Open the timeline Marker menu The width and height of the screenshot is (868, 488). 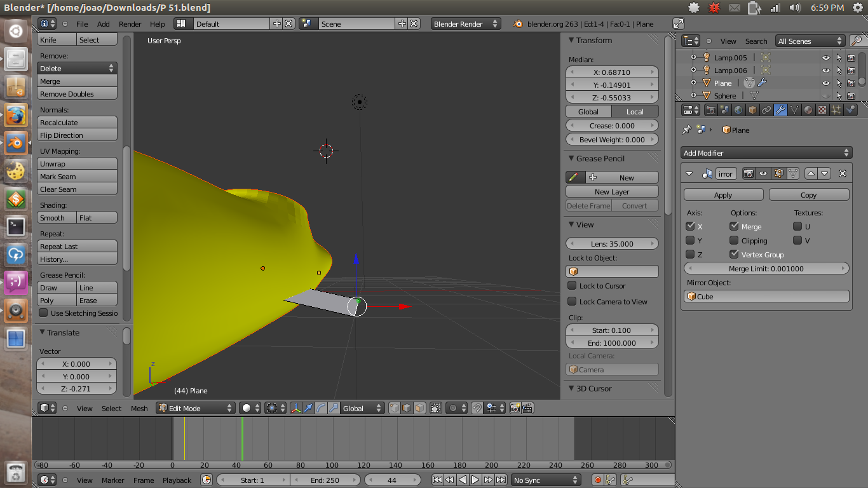pyautogui.click(x=113, y=480)
